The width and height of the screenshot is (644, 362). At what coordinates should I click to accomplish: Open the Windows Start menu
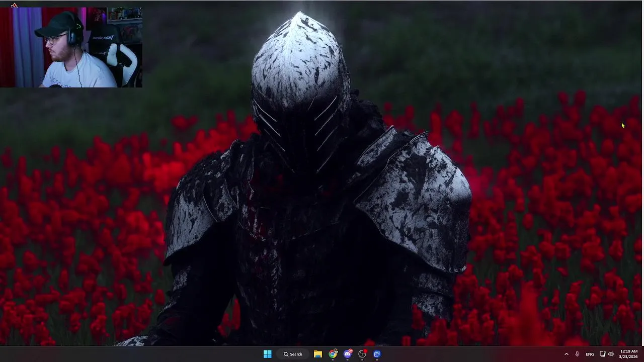(x=267, y=354)
